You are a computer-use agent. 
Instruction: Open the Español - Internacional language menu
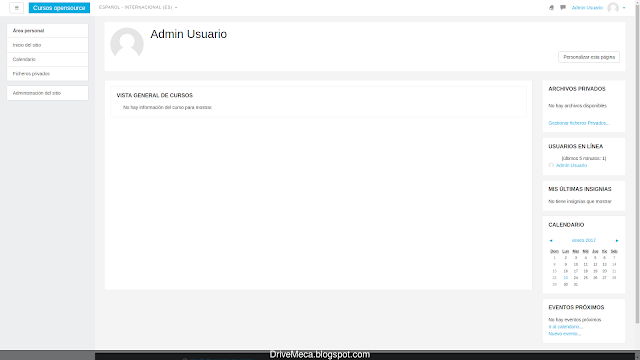(x=138, y=7)
